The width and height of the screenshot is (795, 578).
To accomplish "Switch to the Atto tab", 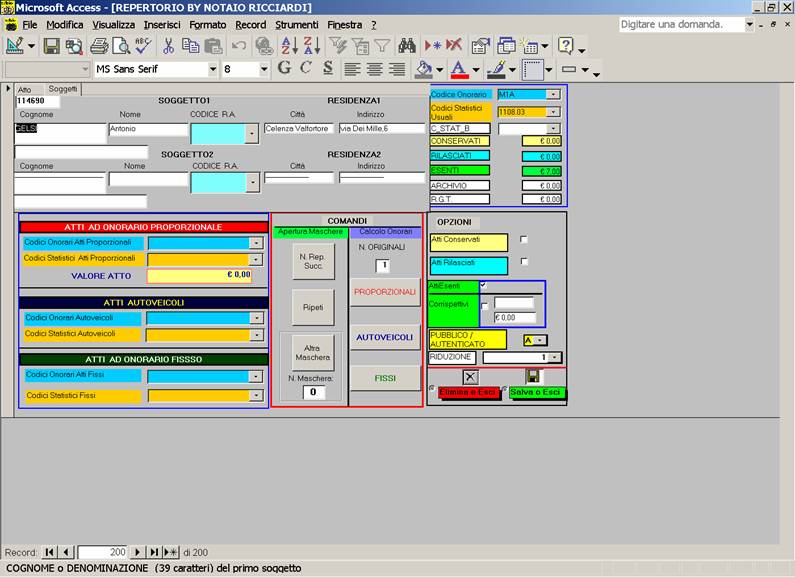I will pos(24,89).
